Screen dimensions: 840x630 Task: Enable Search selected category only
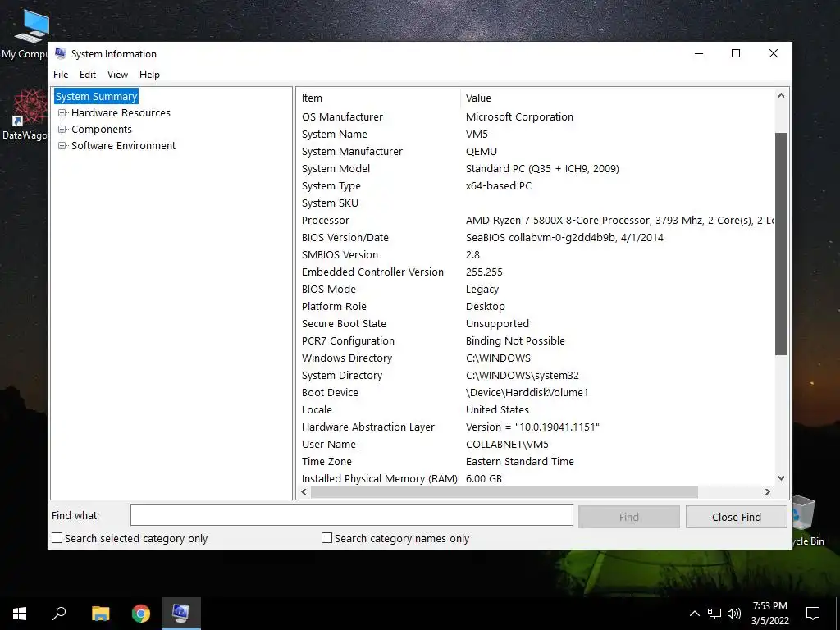(x=57, y=538)
